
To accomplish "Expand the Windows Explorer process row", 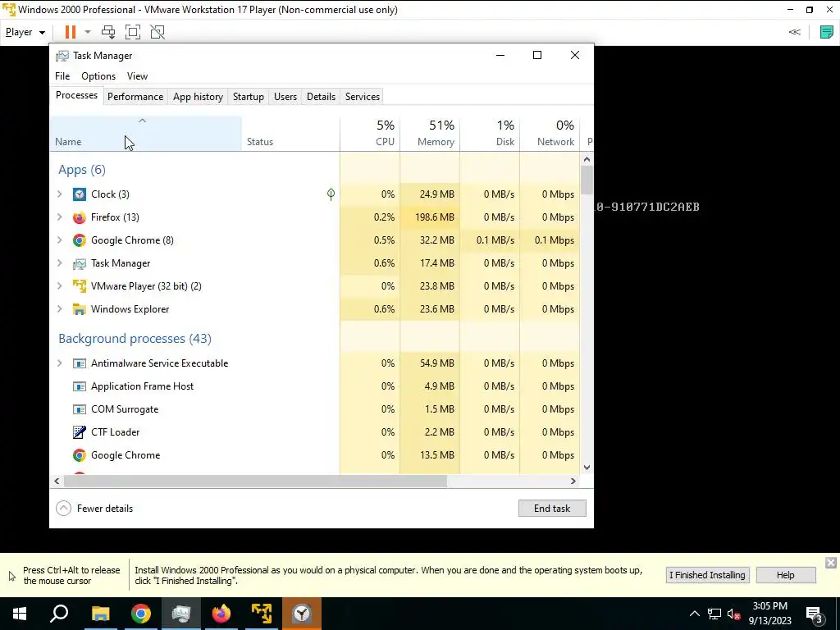I will click(x=59, y=309).
